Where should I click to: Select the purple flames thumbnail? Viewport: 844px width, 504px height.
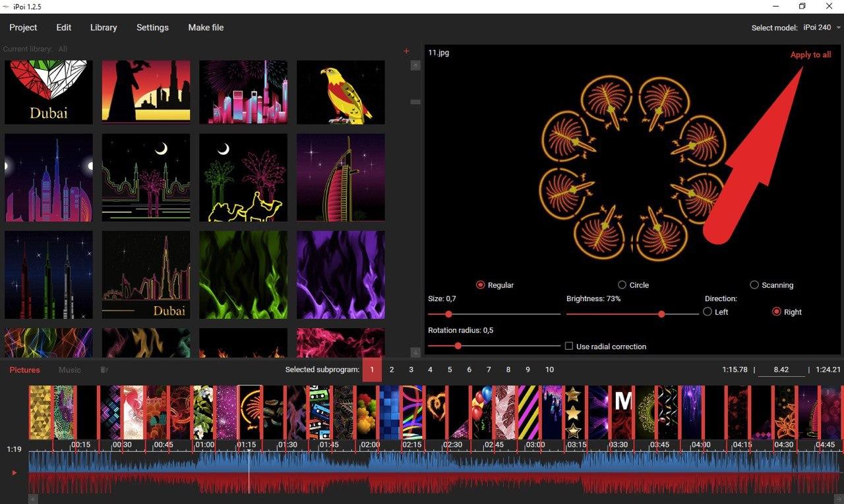click(341, 275)
